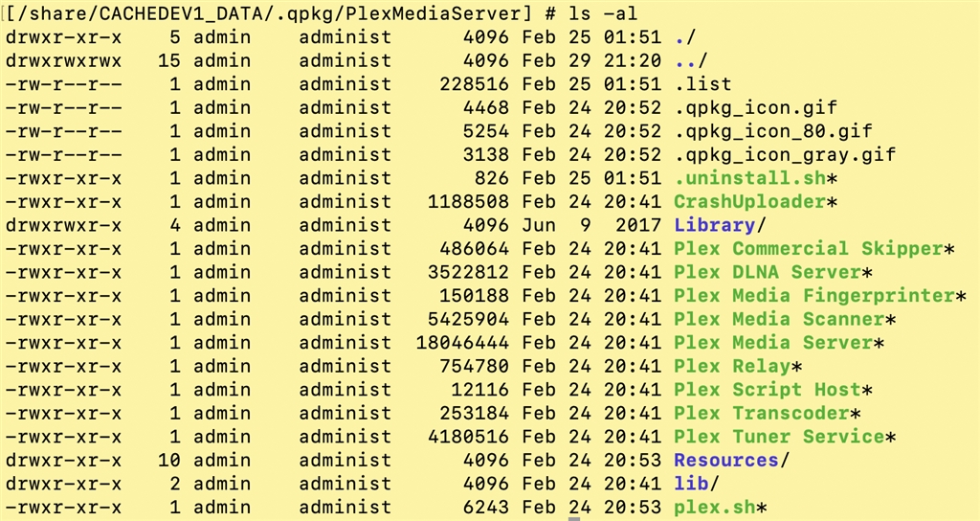
Task: Select the .qpkg_icon_80.gif file name
Action: 773,131
